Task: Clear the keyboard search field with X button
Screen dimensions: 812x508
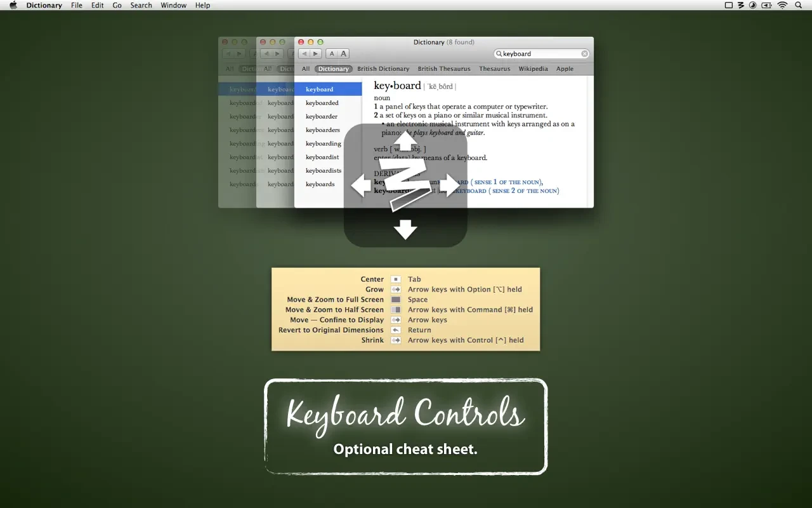Action: coord(585,54)
